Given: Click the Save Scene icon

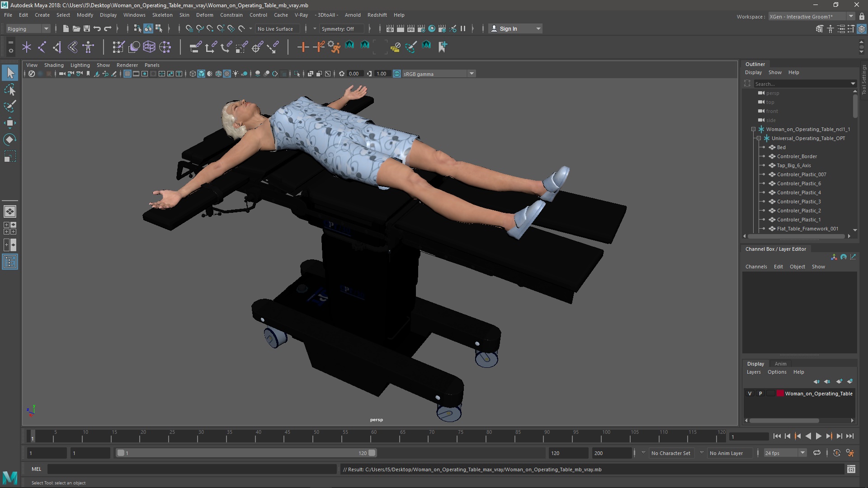Looking at the screenshot, I should [x=87, y=28].
